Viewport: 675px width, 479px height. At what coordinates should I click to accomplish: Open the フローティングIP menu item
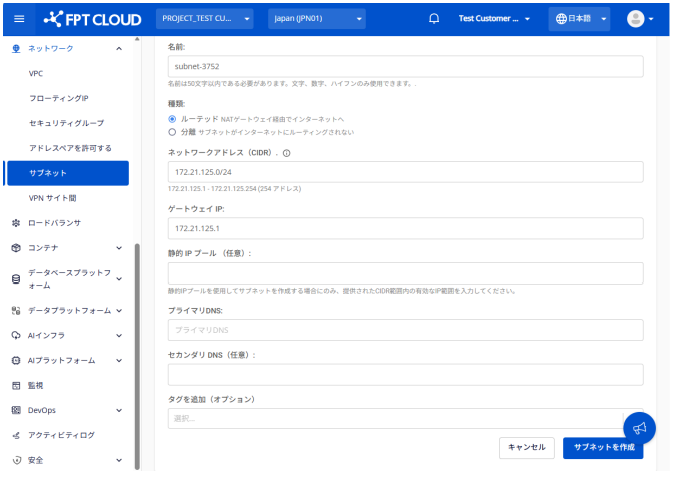tap(59, 98)
